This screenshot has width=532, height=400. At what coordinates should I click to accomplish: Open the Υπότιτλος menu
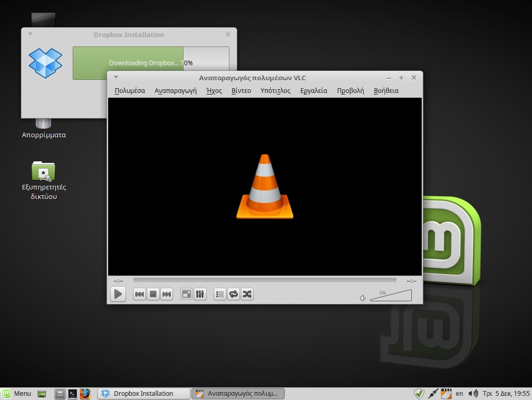coord(276,90)
